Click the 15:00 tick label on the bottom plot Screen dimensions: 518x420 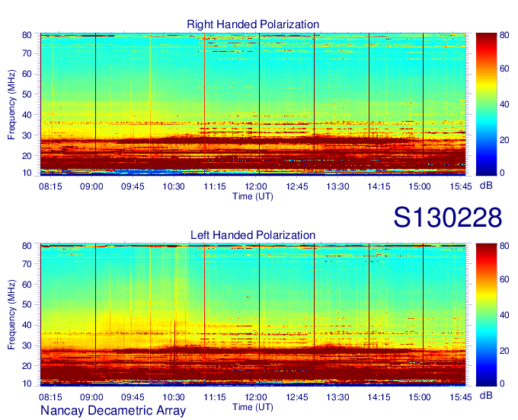[420, 397]
